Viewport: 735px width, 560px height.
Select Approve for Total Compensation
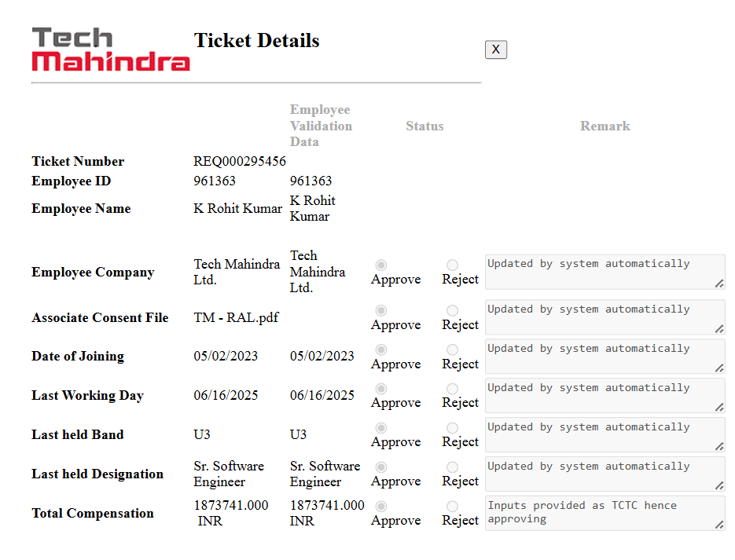[381, 506]
